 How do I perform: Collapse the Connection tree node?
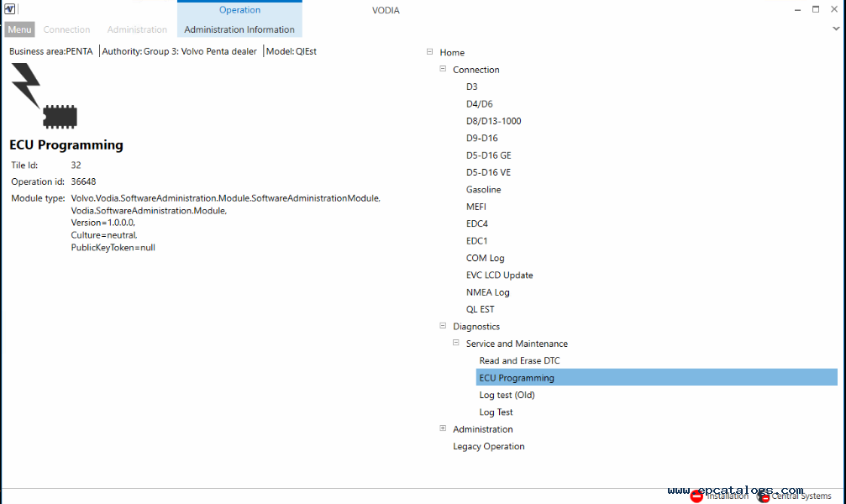(x=443, y=69)
